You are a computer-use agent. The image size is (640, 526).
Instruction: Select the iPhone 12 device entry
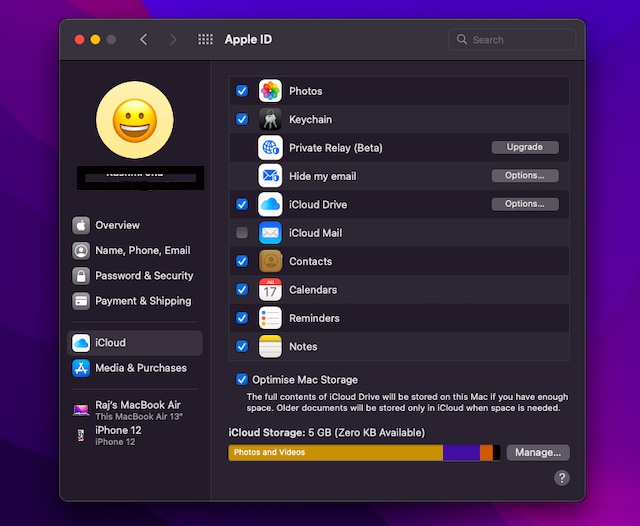(x=135, y=435)
